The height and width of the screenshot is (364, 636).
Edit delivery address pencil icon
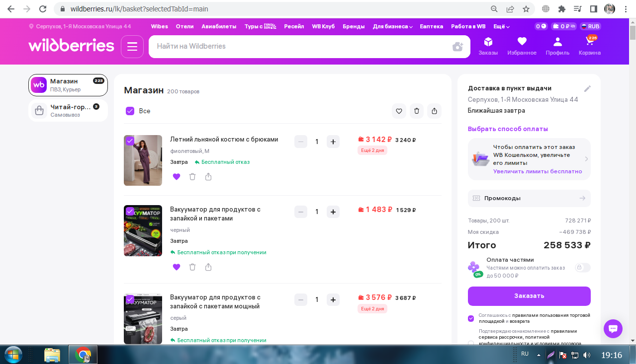click(587, 89)
